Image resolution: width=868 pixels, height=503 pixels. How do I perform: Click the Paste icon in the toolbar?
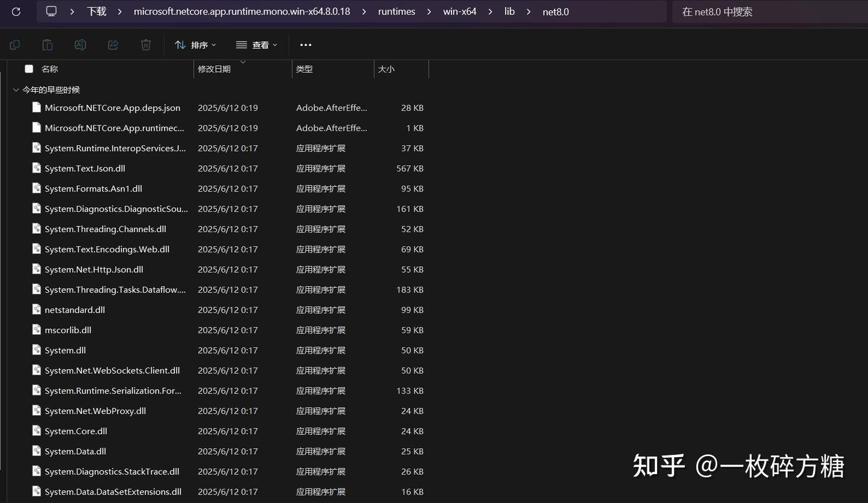(x=48, y=45)
